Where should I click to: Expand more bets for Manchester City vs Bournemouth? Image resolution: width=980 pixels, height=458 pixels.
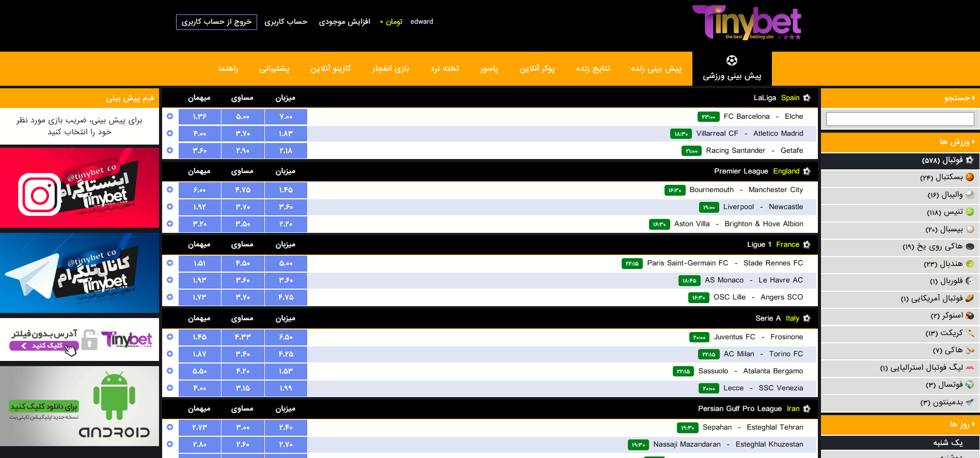170,189
